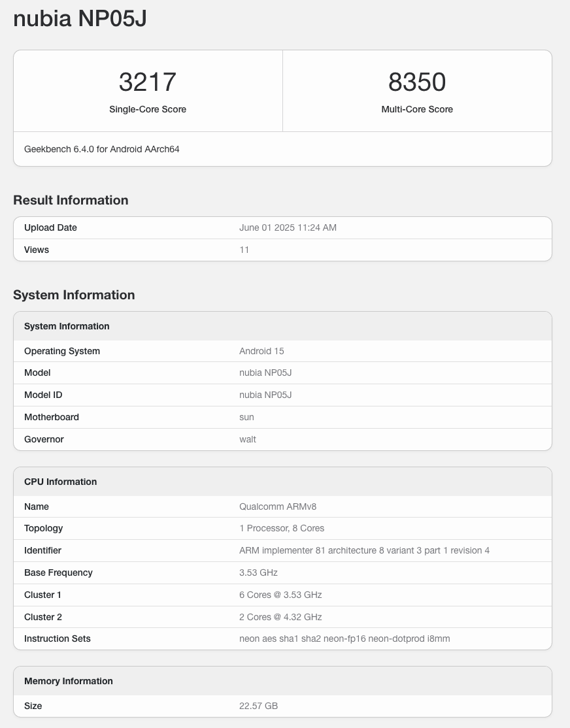Click the Operating System value Android 15
The width and height of the screenshot is (570, 728).
(x=261, y=351)
